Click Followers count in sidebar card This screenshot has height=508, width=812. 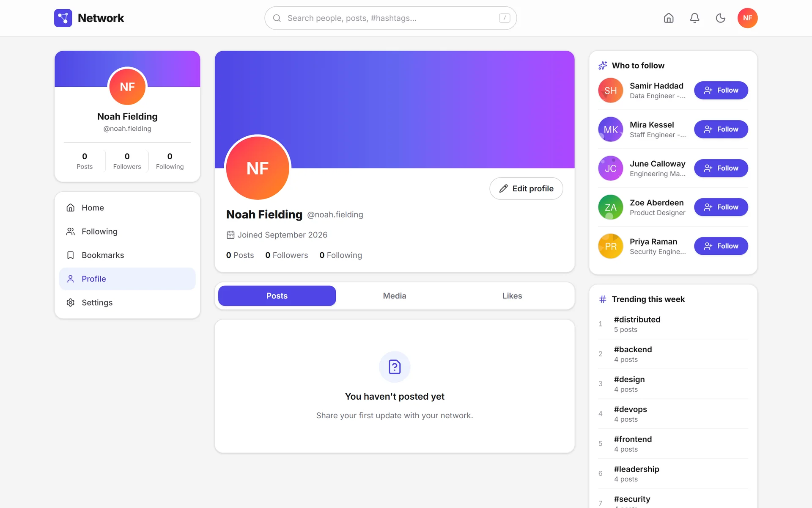pyautogui.click(x=127, y=161)
